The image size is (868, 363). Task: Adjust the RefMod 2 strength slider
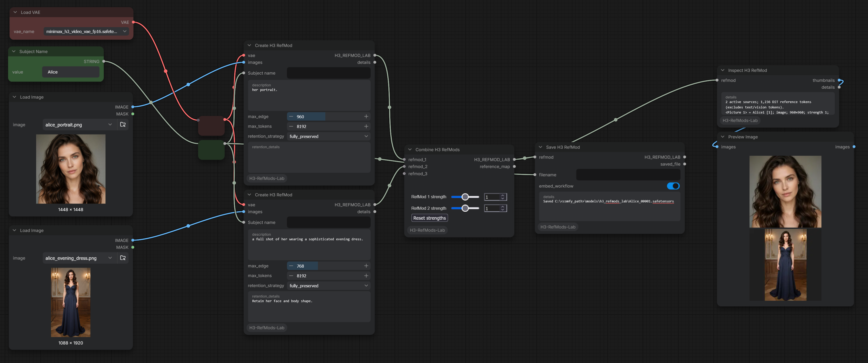[x=465, y=208]
